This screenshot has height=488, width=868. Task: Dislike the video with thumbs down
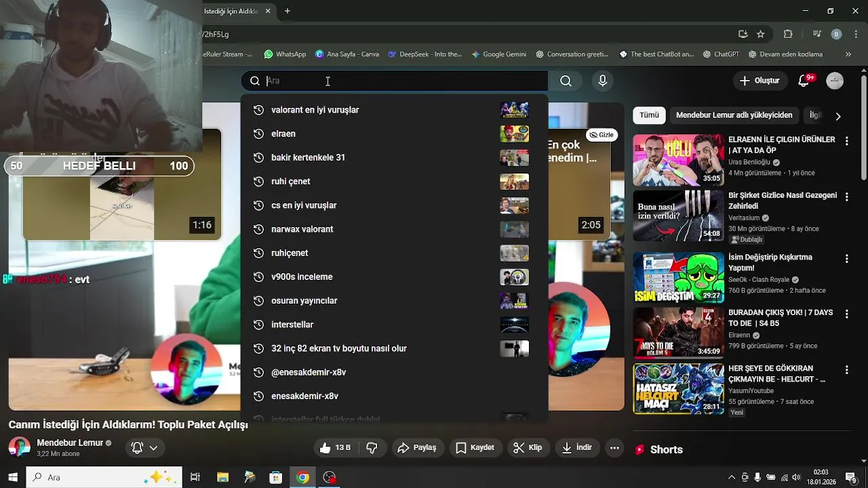372,447
